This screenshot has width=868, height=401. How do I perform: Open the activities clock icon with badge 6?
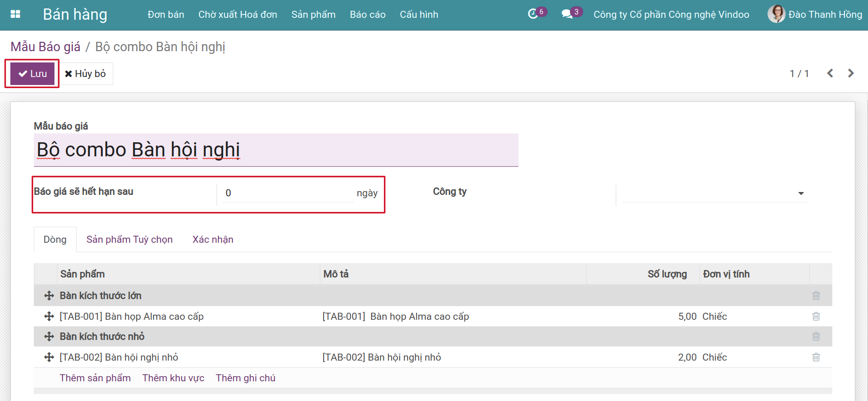tap(533, 14)
